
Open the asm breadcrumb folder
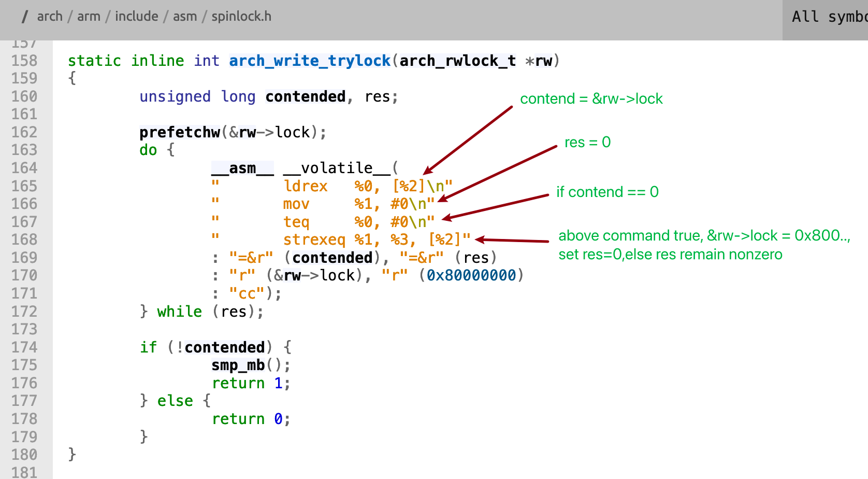(185, 17)
